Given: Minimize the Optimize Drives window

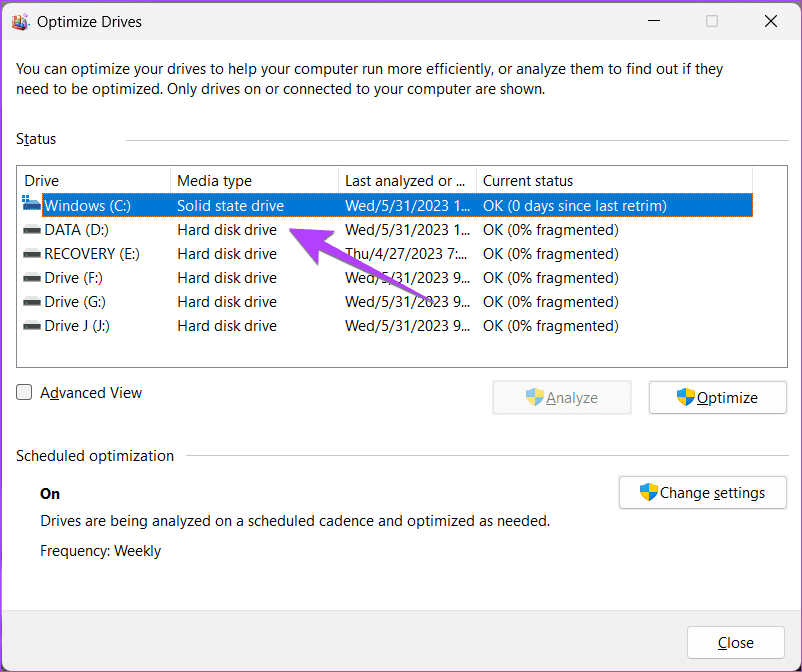Looking at the screenshot, I should [x=653, y=21].
